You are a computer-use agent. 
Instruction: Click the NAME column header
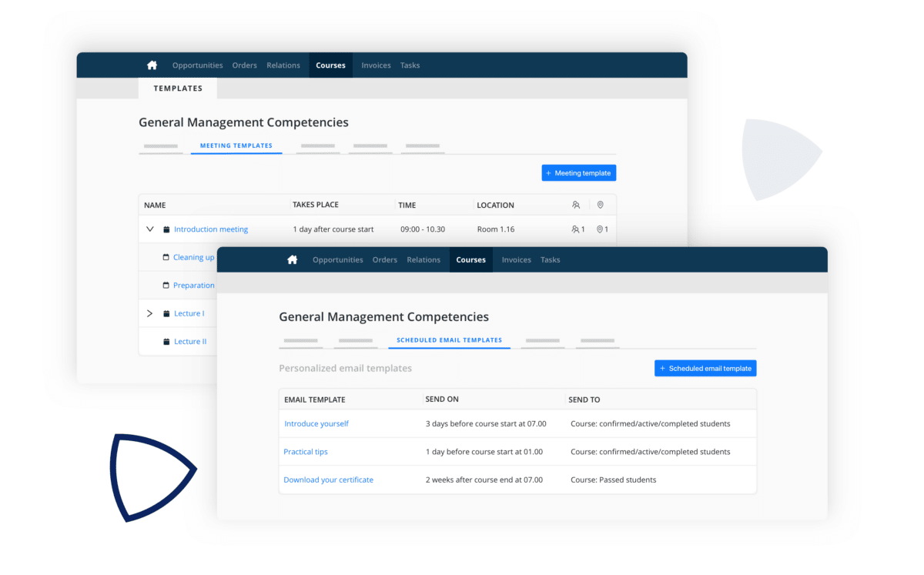(x=155, y=206)
